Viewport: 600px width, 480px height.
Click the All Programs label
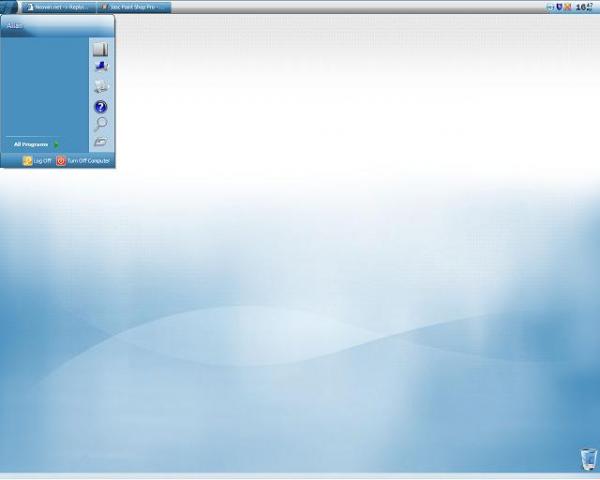click(31, 145)
